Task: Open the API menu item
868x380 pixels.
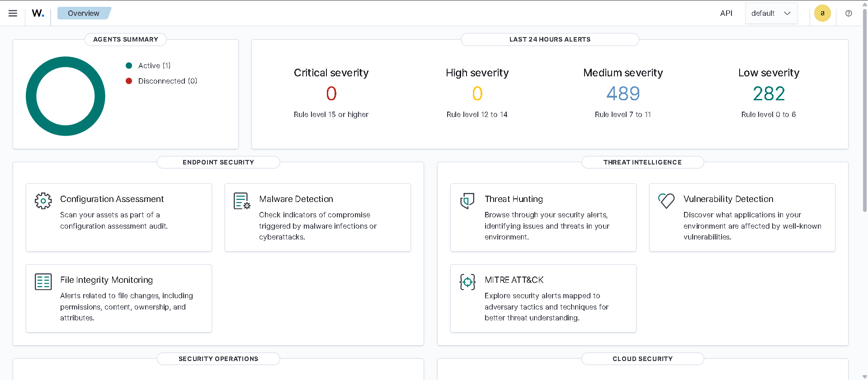Action: [726, 13]
